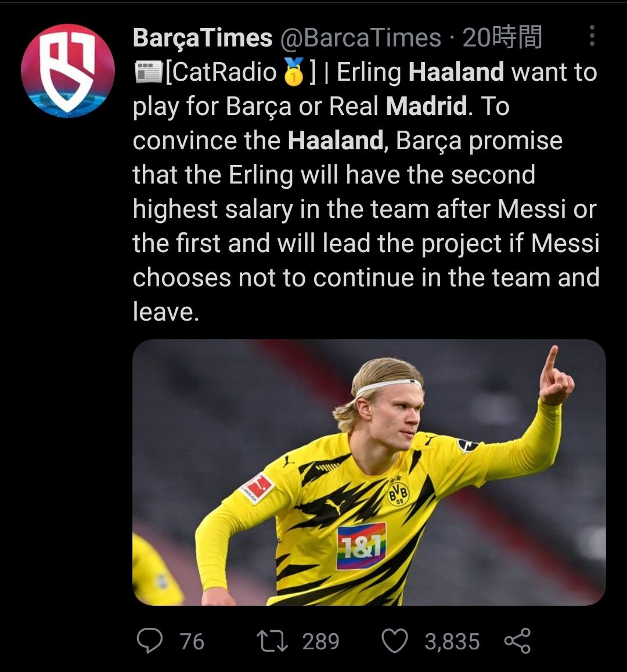Retweet using the retweet arrows icon
This screenshot has height=672, width=627.
[x=272, y=641]
